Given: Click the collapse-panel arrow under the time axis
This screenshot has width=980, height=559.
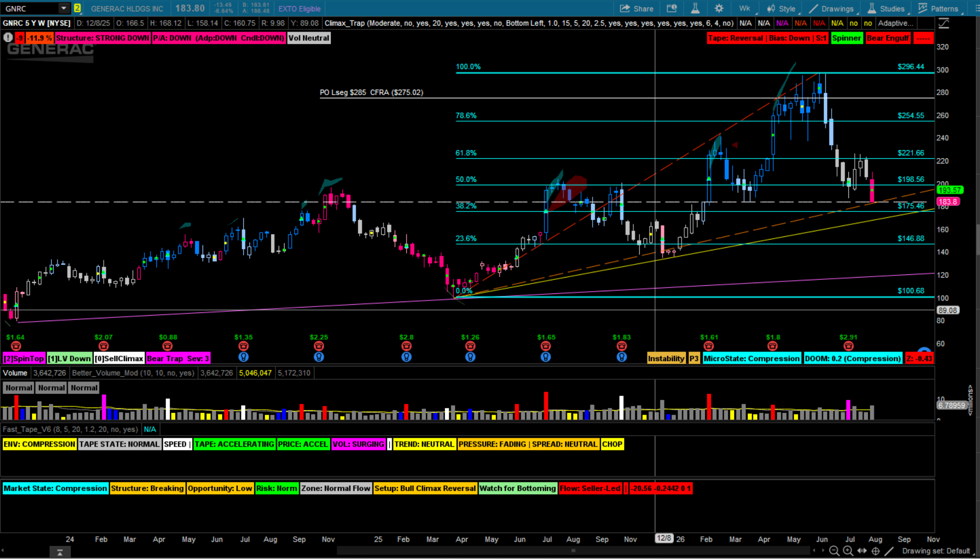Looking at the screenshot, I should click(60, 552).
